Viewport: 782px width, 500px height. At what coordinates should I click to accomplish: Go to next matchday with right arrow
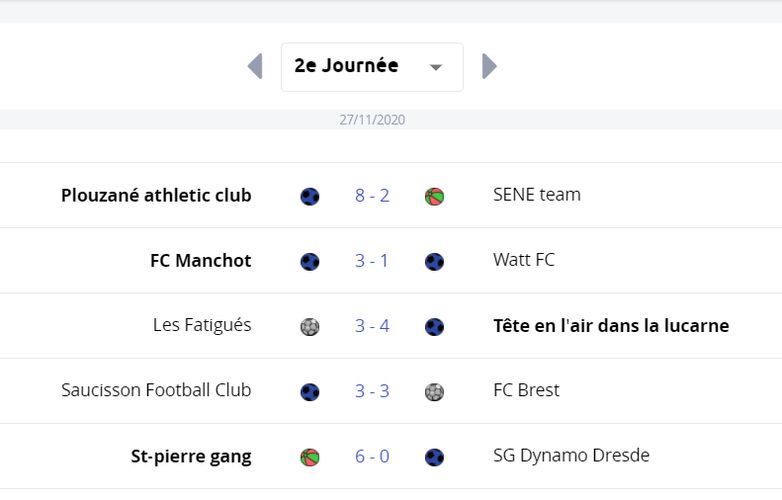click(x=489, y=66)
